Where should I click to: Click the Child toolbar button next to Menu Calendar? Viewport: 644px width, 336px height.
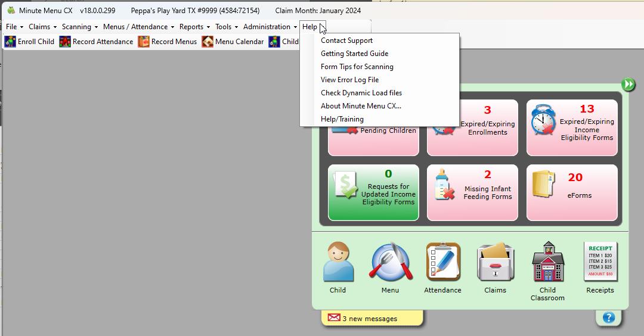click(x=283, y=42)
